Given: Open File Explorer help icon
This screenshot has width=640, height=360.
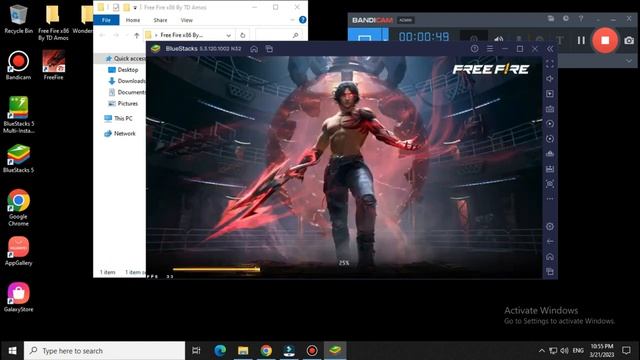Looking at the screenshot, I should pos(302,20).
